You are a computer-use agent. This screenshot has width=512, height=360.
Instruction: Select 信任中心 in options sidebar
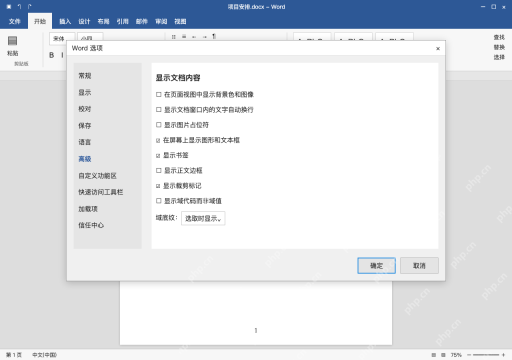click(x=91, y=225)
